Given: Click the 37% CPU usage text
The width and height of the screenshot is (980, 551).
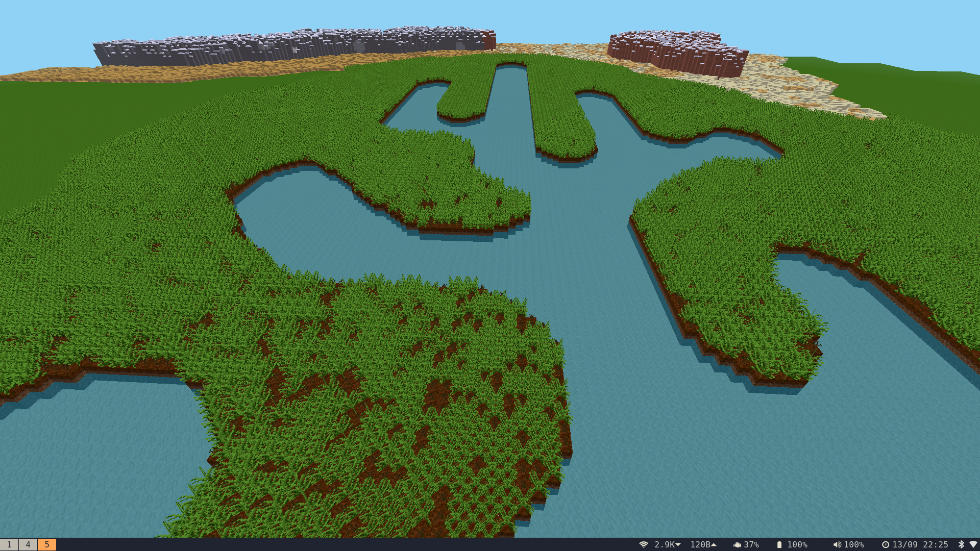Looking at the screenshot, I should (751, 544).
